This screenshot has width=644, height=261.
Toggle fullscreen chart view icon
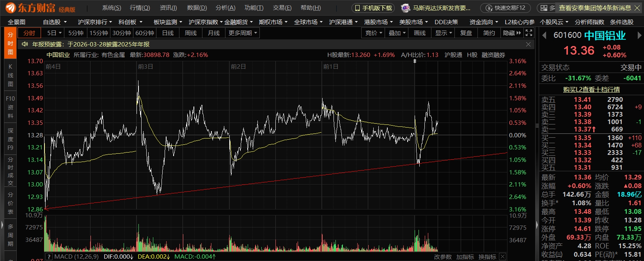529,33
